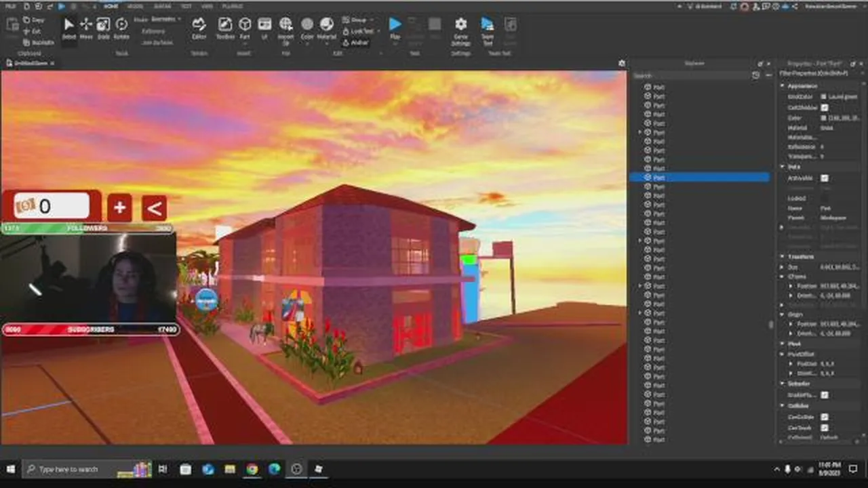Toggle the CanTouch checkbox
The width and height of the screenshot is (868, 488).
click(825, 428)
